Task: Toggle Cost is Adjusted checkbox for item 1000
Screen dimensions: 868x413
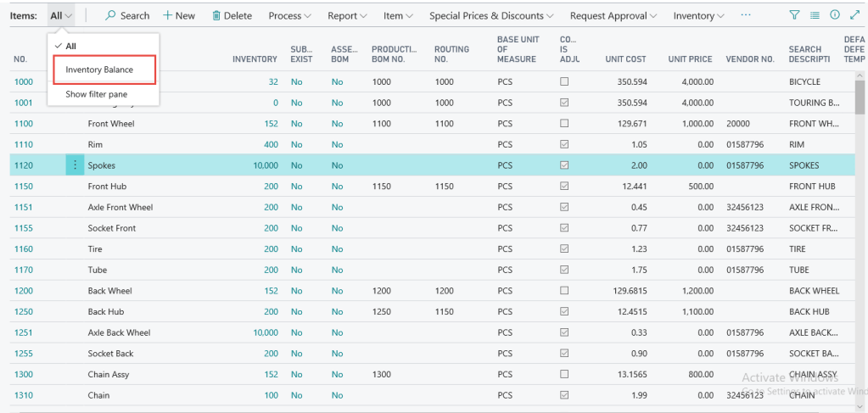Action: 563,82
